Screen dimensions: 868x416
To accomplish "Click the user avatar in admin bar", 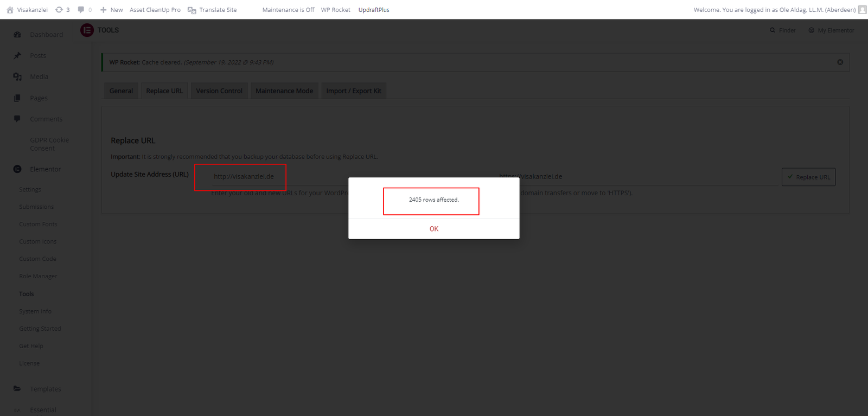I will coord(862,10).
